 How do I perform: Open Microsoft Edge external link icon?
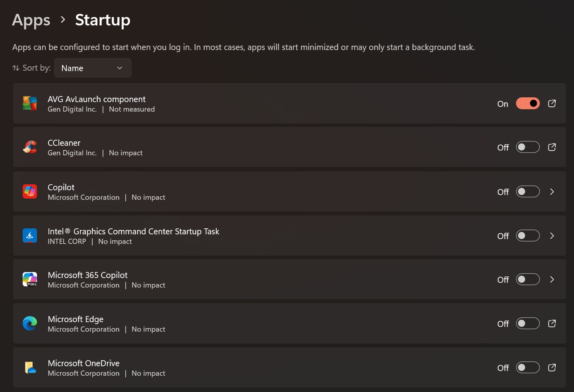pyautogui.click(x=552, y=324)
